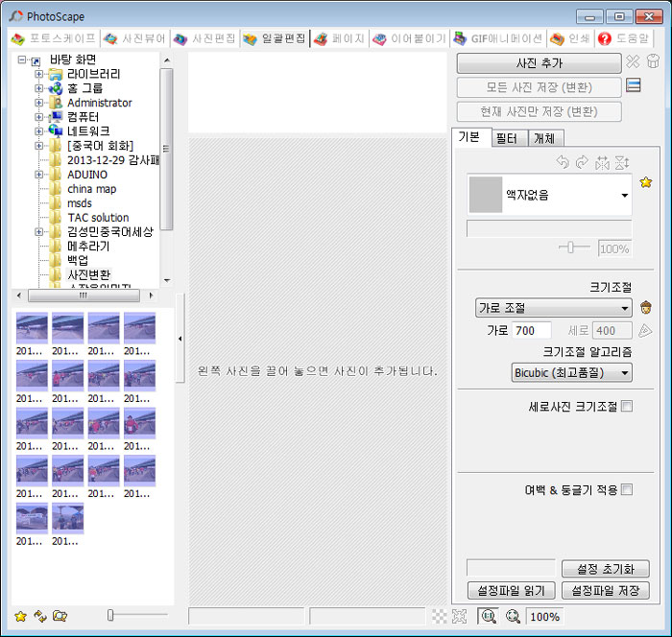Image resolution: width=672 pixels, height=637 pixels.
Task: Click the favorites star icon at bottom left
Action: [x=20, y=617]
